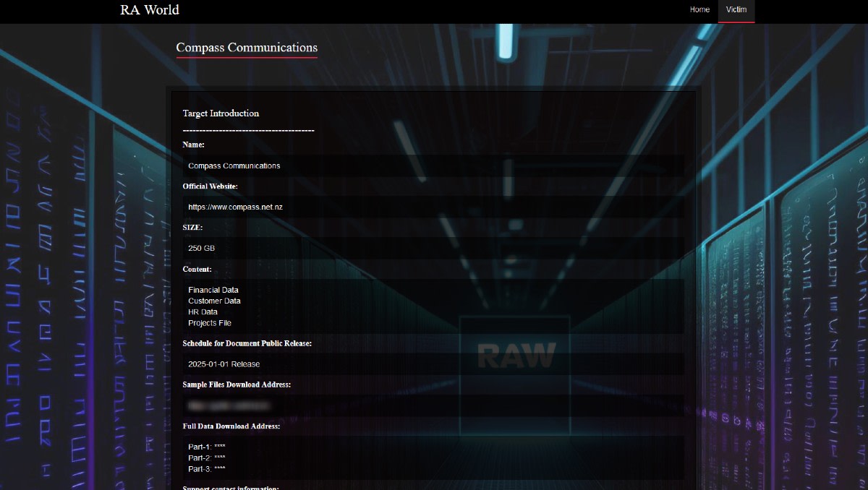The image size is (868, 490).
Task: Click Full Data Download Address label
Action: (231, 426)
